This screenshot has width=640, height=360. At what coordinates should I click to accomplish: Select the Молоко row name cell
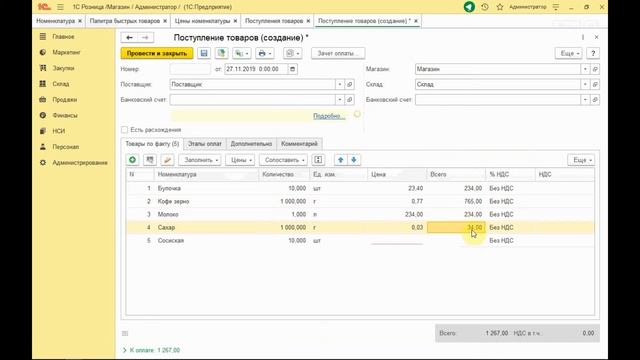click(x=206, y=215)
